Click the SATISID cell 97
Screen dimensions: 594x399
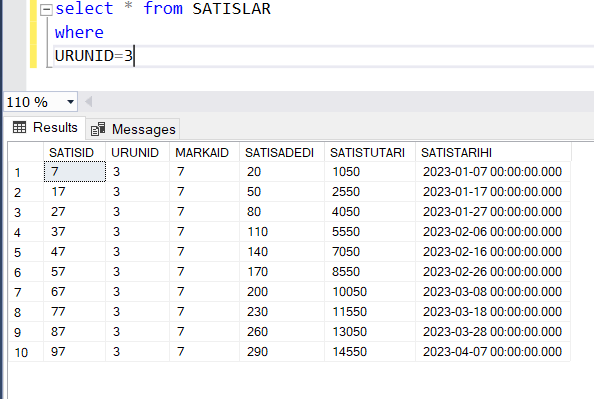[75, 352]
